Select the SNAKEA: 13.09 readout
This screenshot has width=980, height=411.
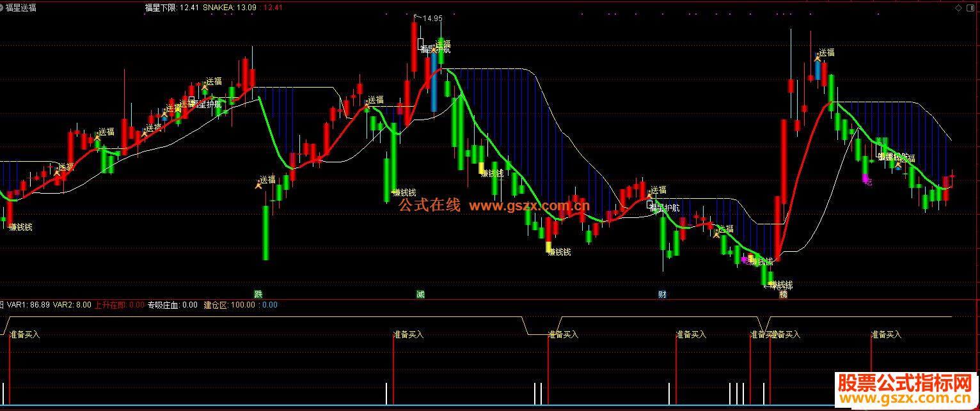230,8
